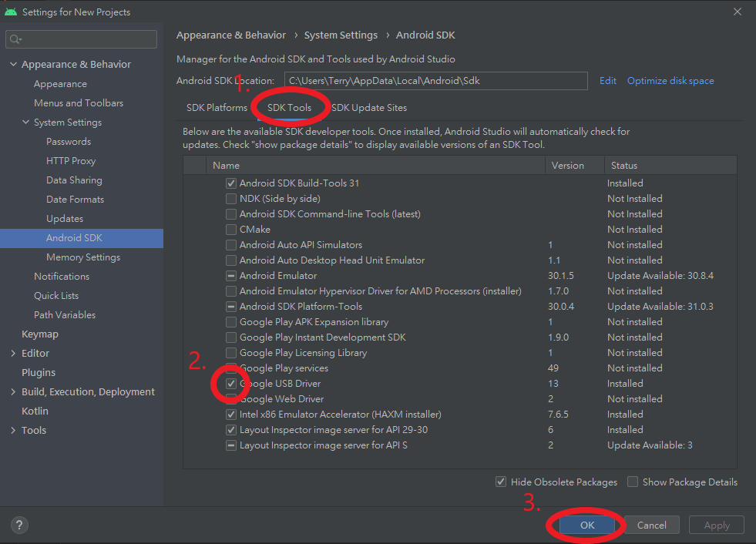Click the Cancel button
This screenshot has width=756, height=544.
[652, 525]
